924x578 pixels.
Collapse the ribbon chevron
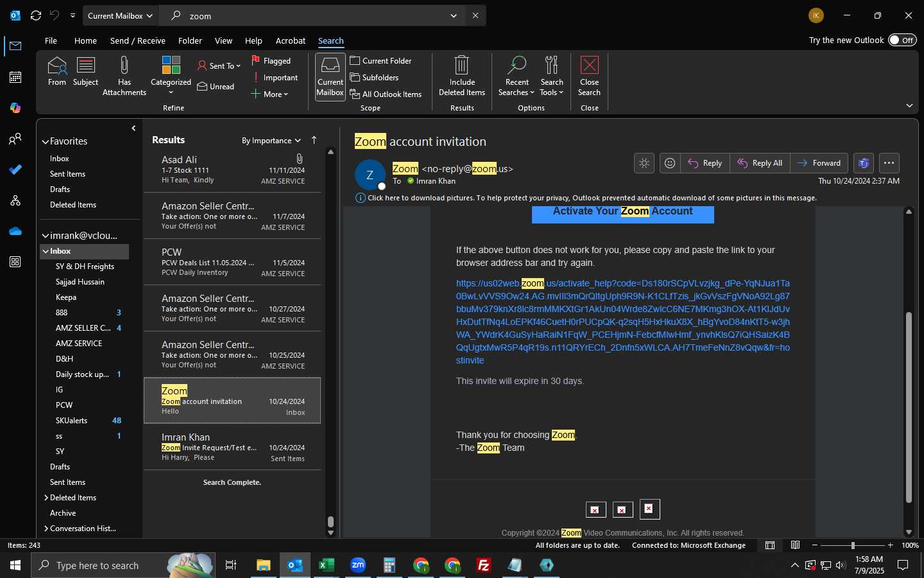tap(909, 105)
